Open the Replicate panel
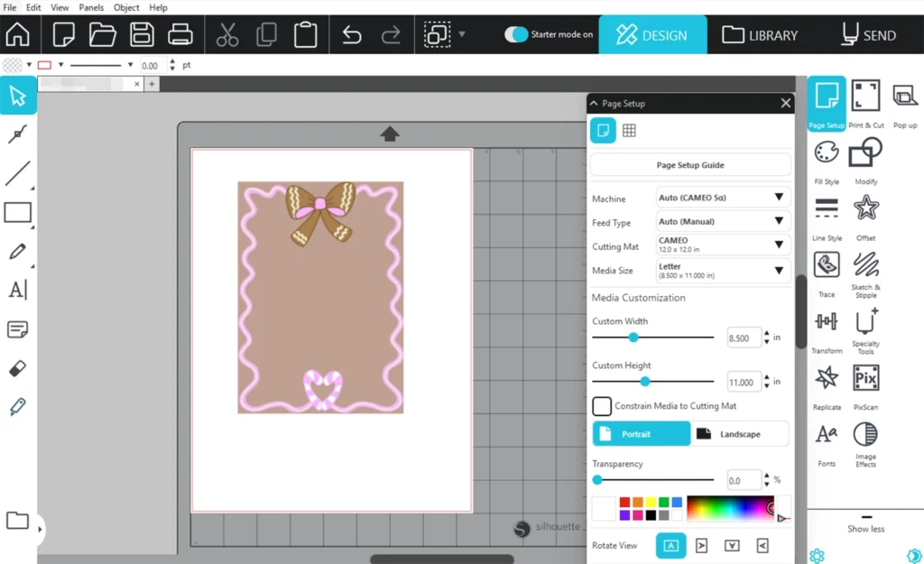Viewport: 924px width, 564px height. pos(827,378)
